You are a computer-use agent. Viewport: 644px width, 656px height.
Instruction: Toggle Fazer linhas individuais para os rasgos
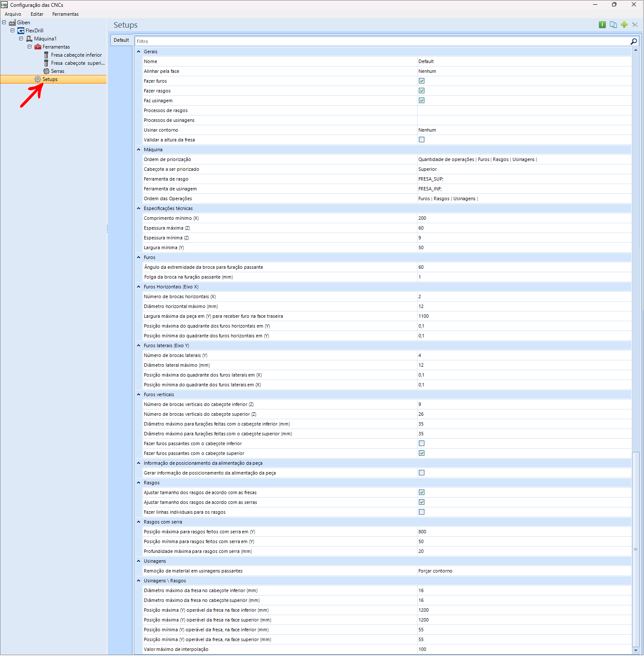421,512
